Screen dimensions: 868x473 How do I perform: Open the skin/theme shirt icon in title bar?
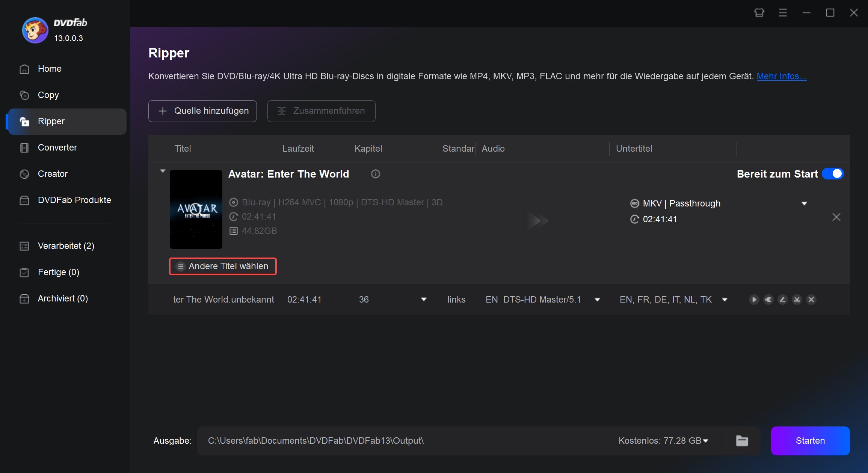tap(759, 13)
